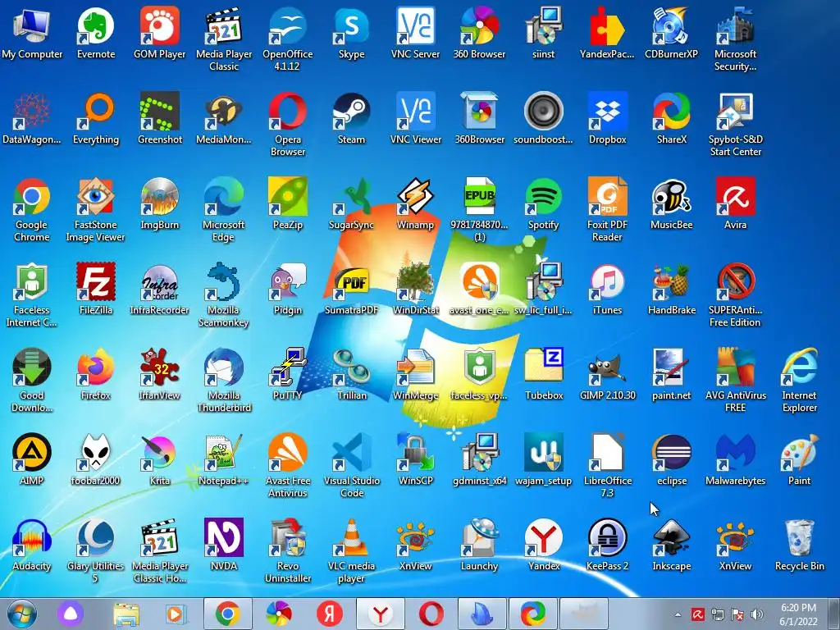Select the OpenOffice 4.1.12 icon
Image resolution: width=840 pixels, height=630 pixels.
point(288,39)
